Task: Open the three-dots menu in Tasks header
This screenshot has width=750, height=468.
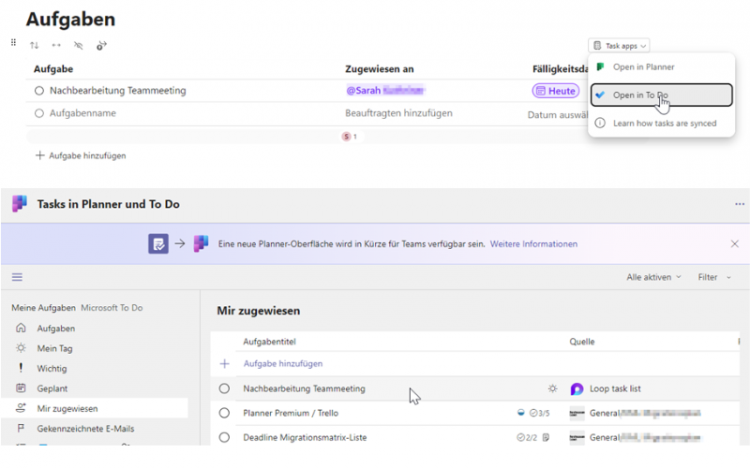Action: (x=739, y=204)
